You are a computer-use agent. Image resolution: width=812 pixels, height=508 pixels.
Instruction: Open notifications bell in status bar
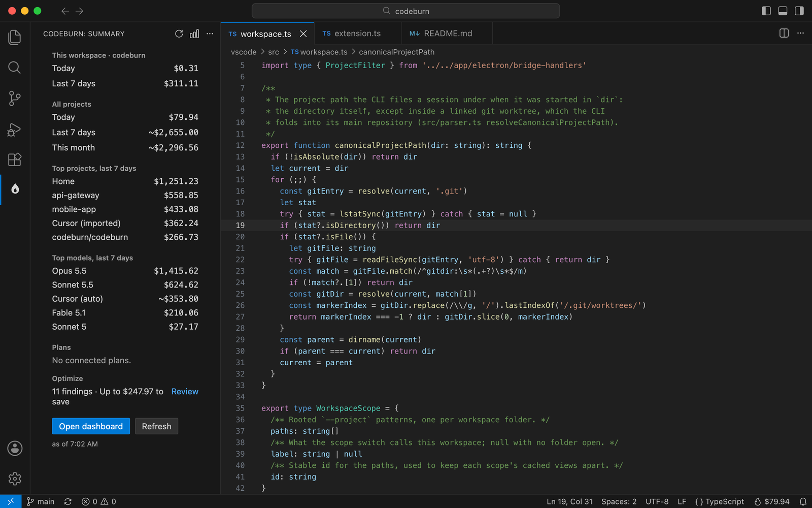coord(803,501)
